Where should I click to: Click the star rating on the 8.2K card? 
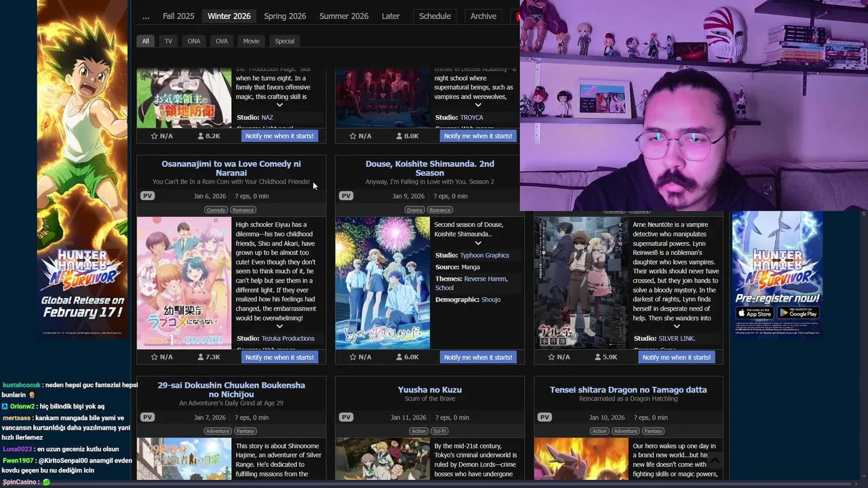pyautogui.click(x=161, y=136)
